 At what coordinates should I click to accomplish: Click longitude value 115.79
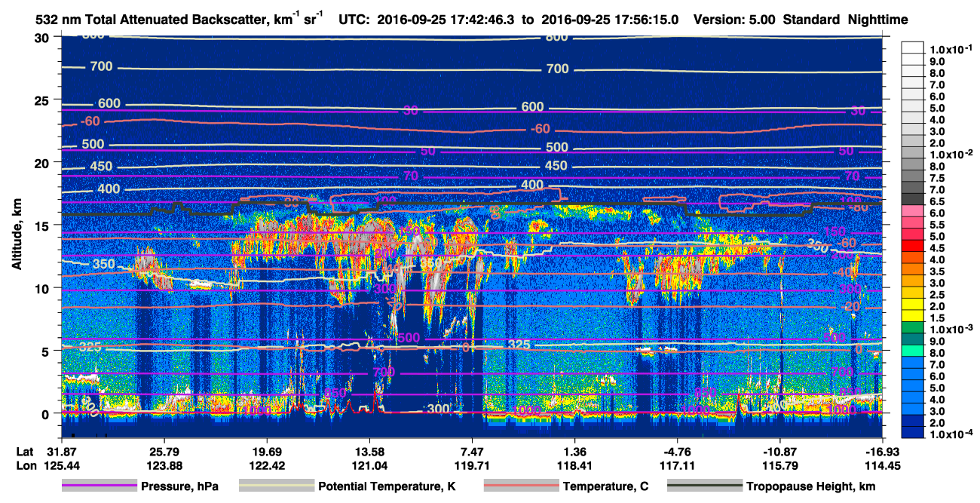click(779, 465)
